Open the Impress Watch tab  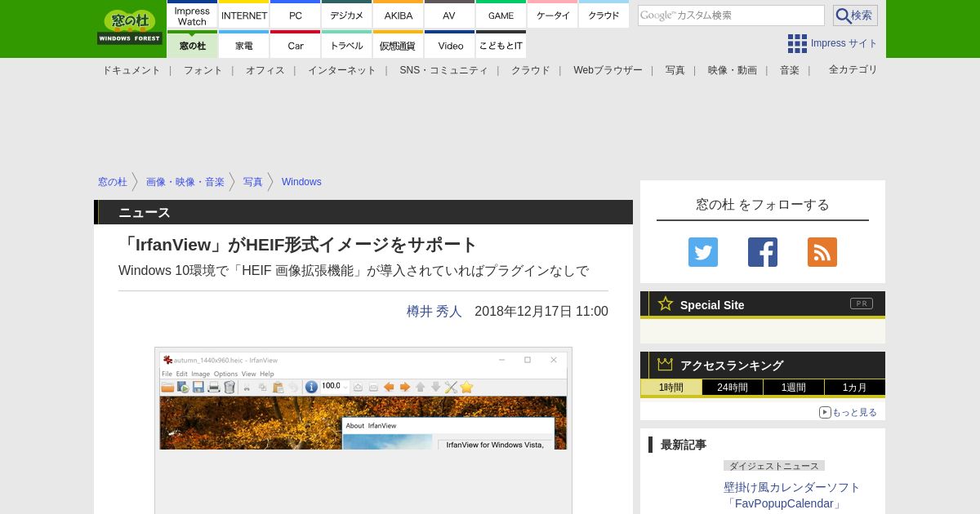[192, 16]
